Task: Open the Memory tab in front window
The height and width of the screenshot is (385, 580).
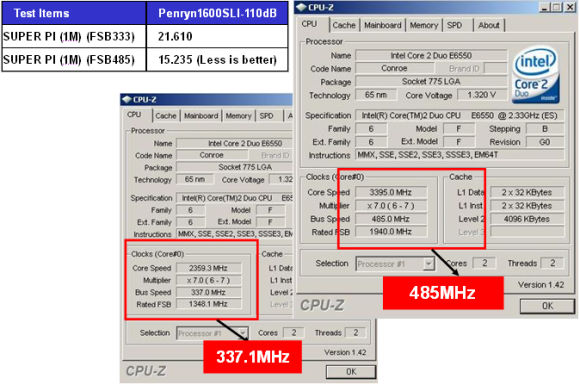Action: 424,25
